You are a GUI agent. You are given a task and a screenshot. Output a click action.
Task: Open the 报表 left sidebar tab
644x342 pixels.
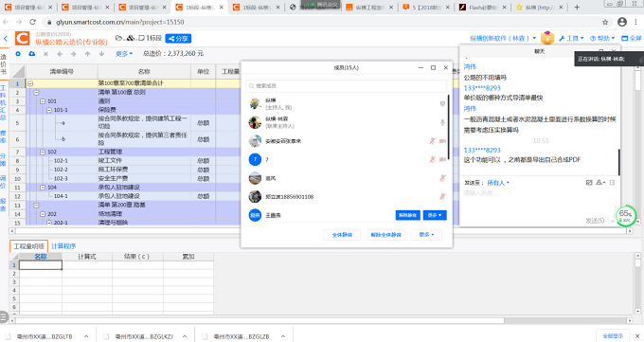3,206
